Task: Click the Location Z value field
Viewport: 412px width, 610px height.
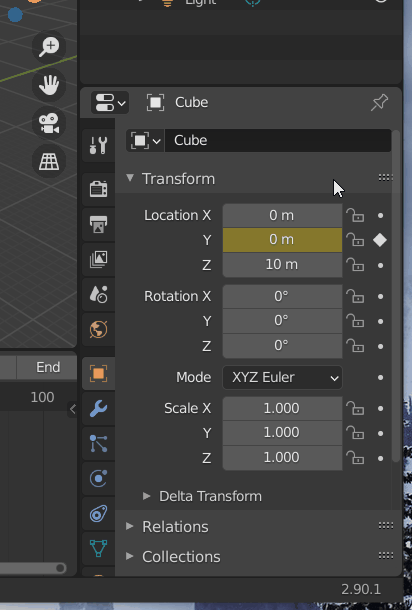Action: click(282, 265)
